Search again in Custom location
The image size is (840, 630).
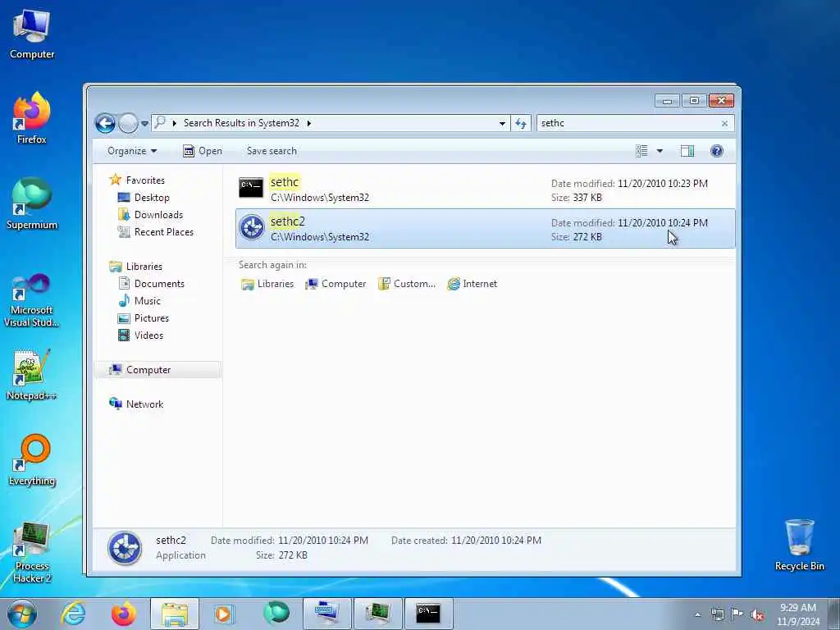coord(407,284)
